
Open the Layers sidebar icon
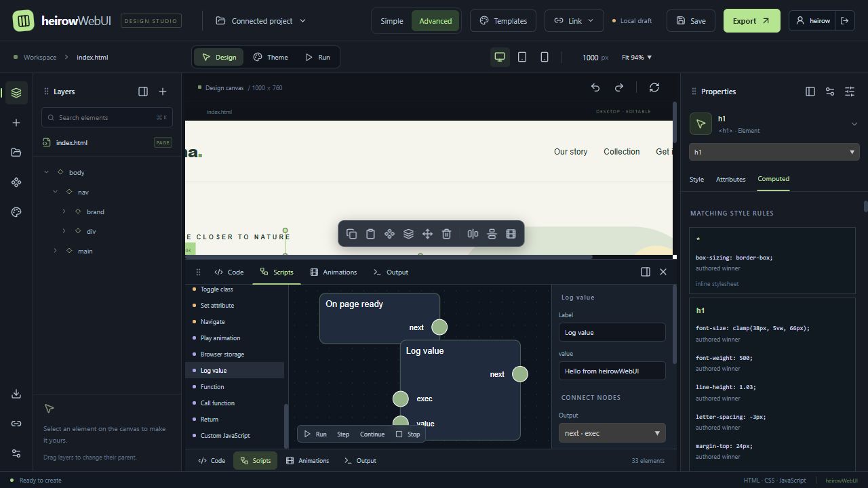pos(16,93)
